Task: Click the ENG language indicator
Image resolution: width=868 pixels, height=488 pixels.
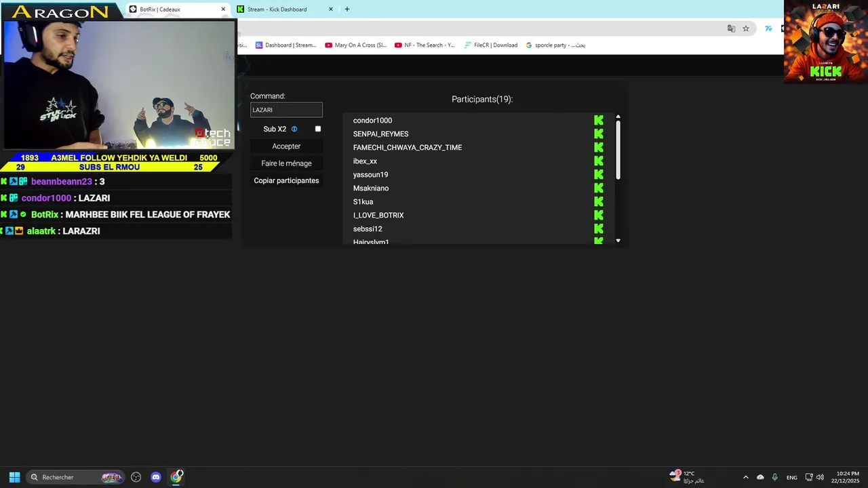Action: [791, 477]
